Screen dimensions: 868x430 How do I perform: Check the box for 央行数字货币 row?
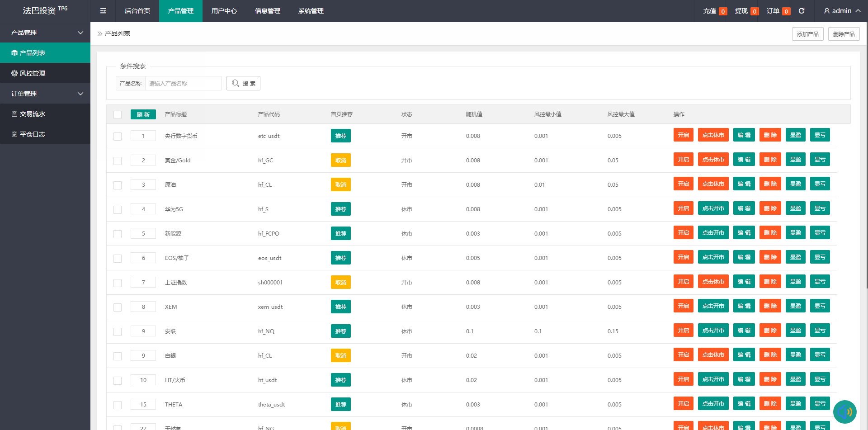(118, 137)
